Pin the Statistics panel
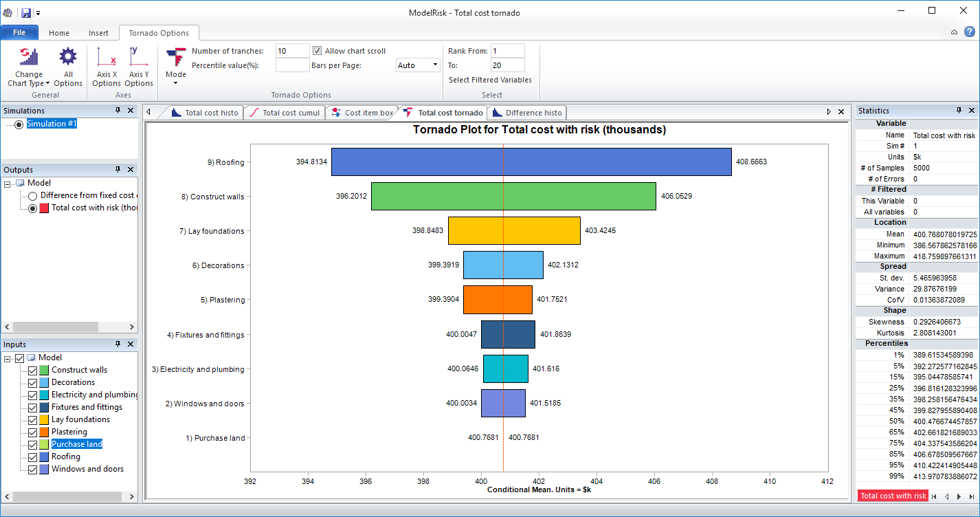The height and width of the screenshot is (517, 980). coord(959,111)
